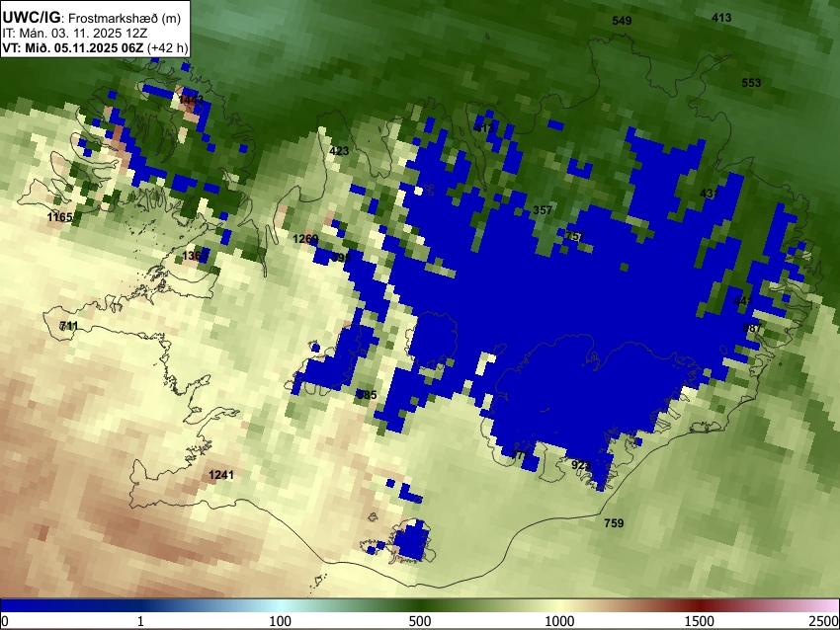Viewport: 840px width, 630px height.
Task: Click the color scale label 100
Action: tap(281, 621)
